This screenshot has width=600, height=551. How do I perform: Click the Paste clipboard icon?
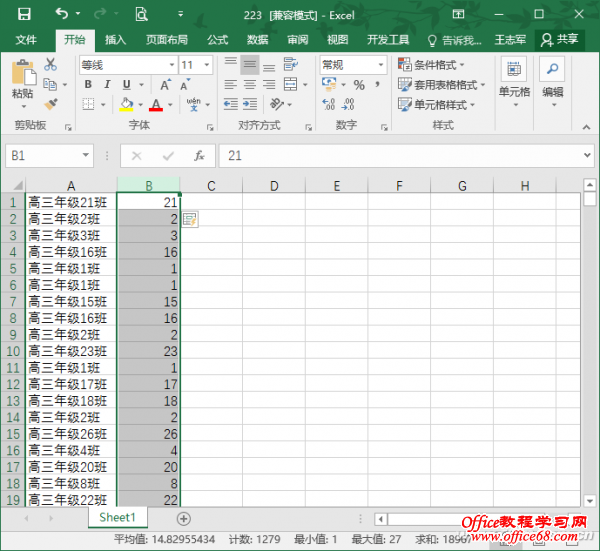click(x=22, y=78)
